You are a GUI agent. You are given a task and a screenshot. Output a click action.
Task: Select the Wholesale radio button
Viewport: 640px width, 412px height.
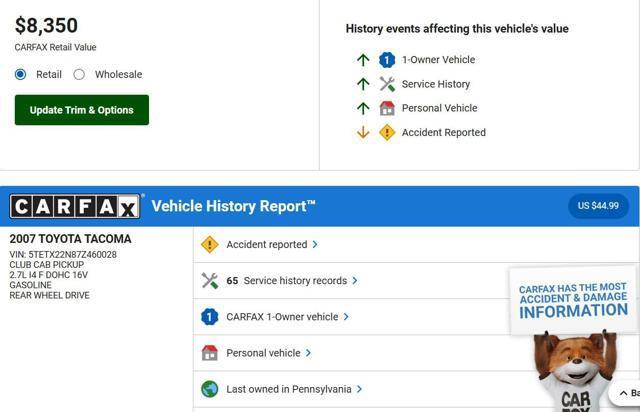point(79,74)
